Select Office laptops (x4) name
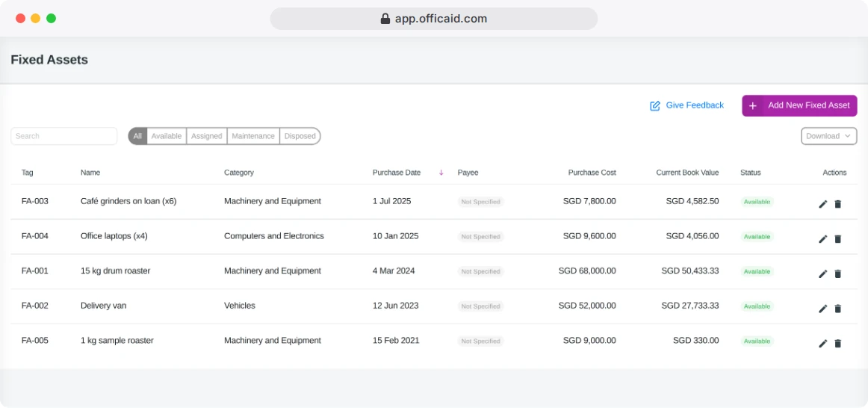This screenshot has width=868, height=408. 114,236
